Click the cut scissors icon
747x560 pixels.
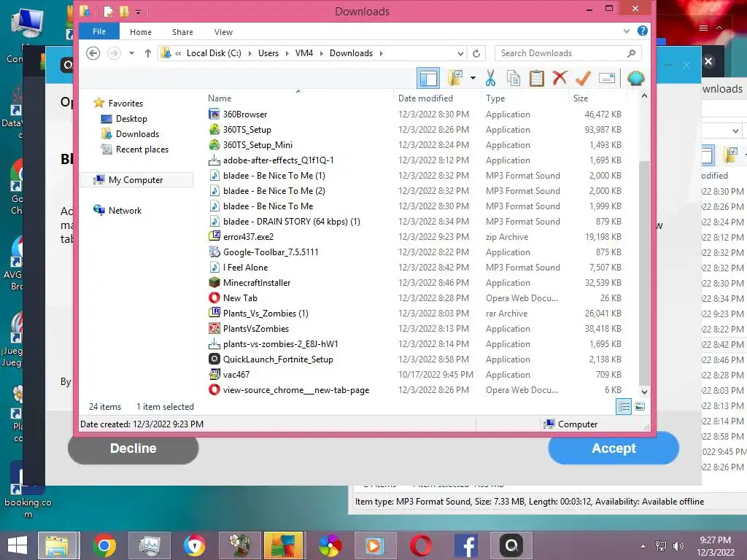tap(490, 78)
